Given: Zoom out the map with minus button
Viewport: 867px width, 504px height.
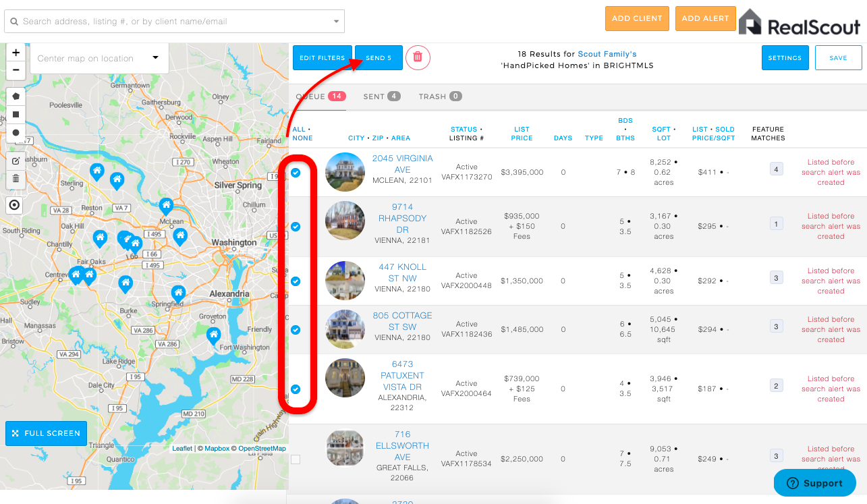Looking at the screenshot, I should click(x=16, y=69).
